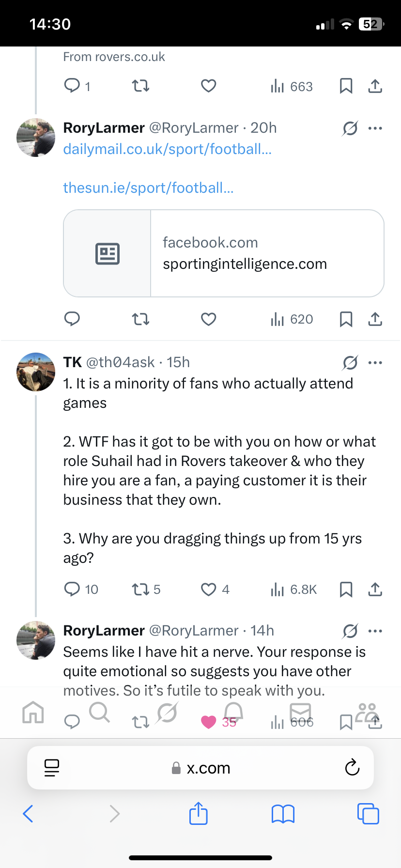This screenshot has width=401, height=868.
Task: Open Safari's share sheet
Action: point(199,813)
